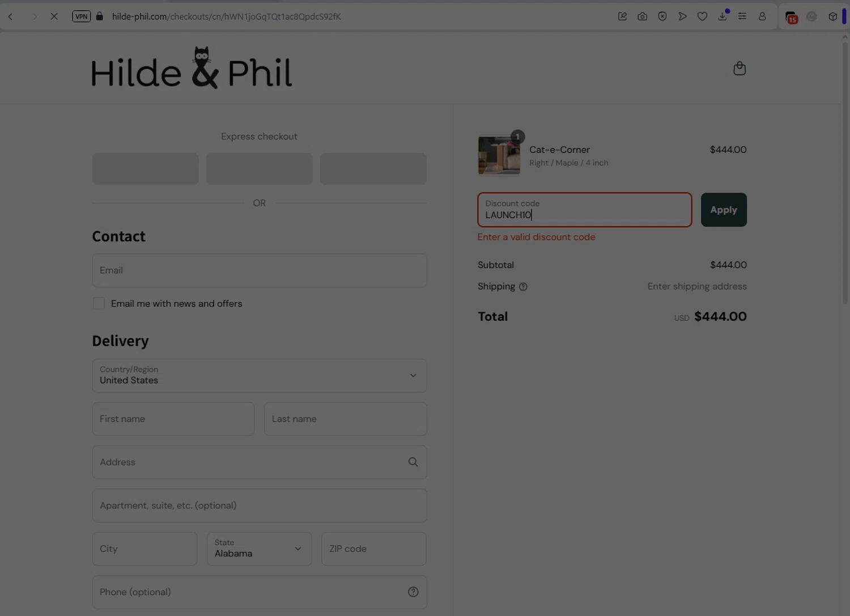Click the 'Enter shipping address' text
The width and height of the screenshot is (850, 616).
point(697,286)
